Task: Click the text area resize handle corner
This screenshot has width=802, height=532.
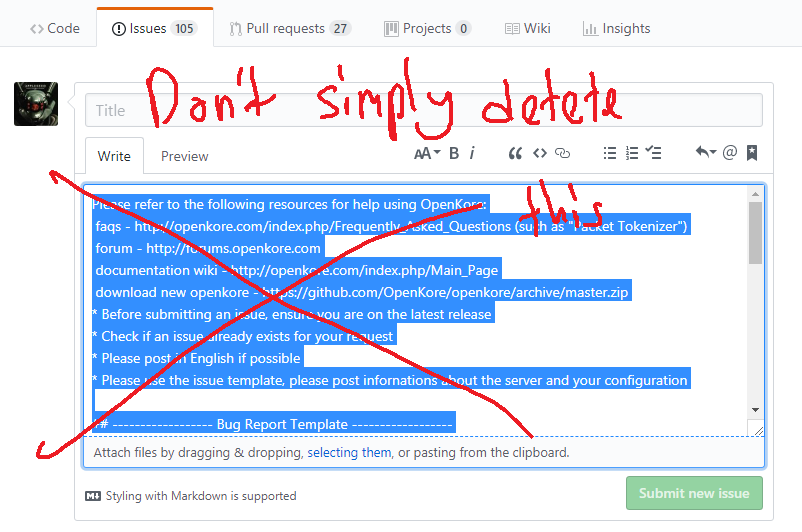Action: tap(759, 431)
